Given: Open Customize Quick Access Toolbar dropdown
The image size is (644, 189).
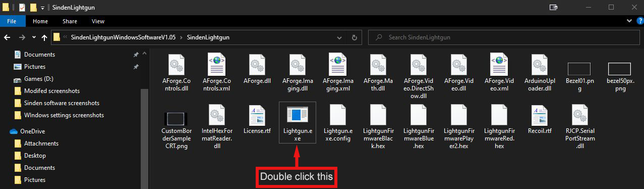Looking at the screenshot, I should click(x=42, y=8).
